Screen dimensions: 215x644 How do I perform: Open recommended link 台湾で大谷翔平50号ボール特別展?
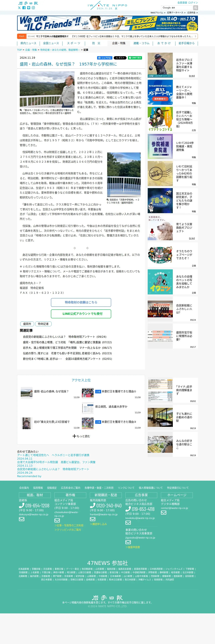click(56, 462)
